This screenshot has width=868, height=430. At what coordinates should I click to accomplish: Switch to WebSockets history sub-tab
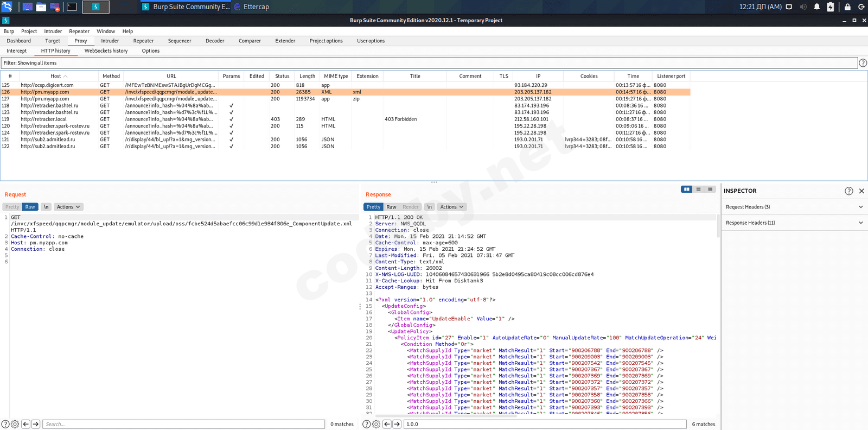pos(106,50)
